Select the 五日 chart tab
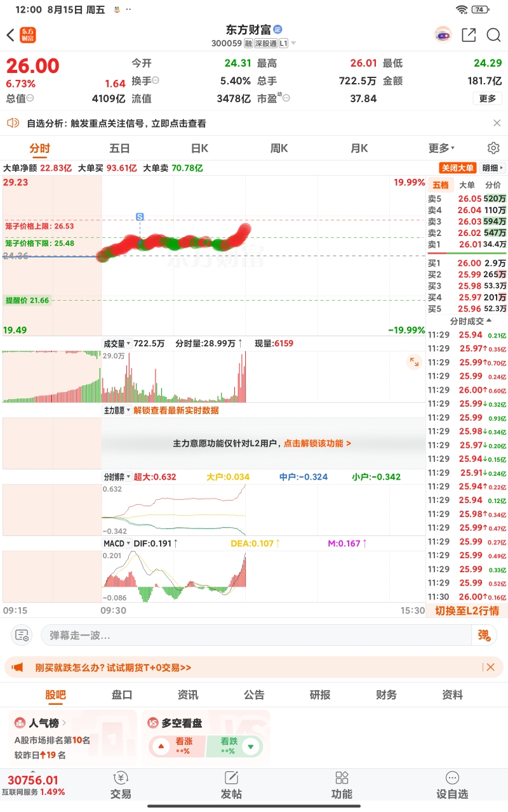The width and height of the screenshot is (508, 812). click(x=119, y=148)
